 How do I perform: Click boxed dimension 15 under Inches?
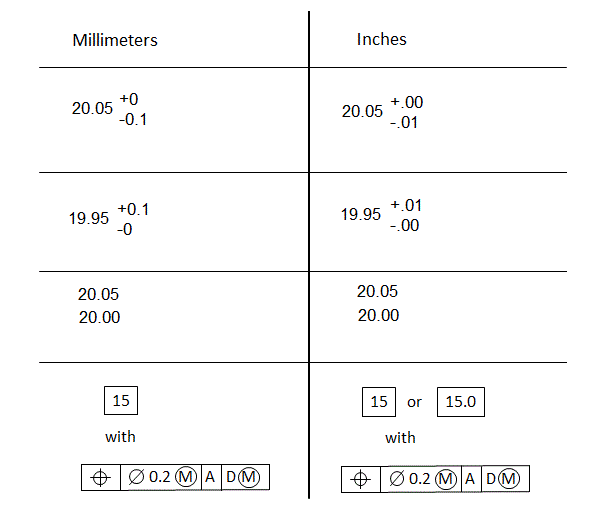[379, 402]
